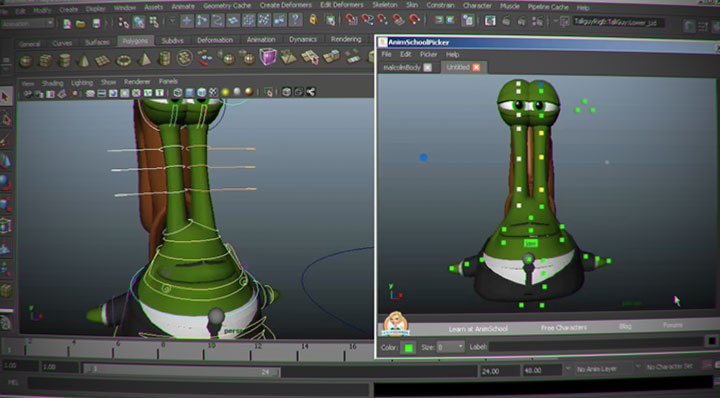Click the New Scene icon in Maya toolbar
720x398 pixels.
click(x=67, y=23)
